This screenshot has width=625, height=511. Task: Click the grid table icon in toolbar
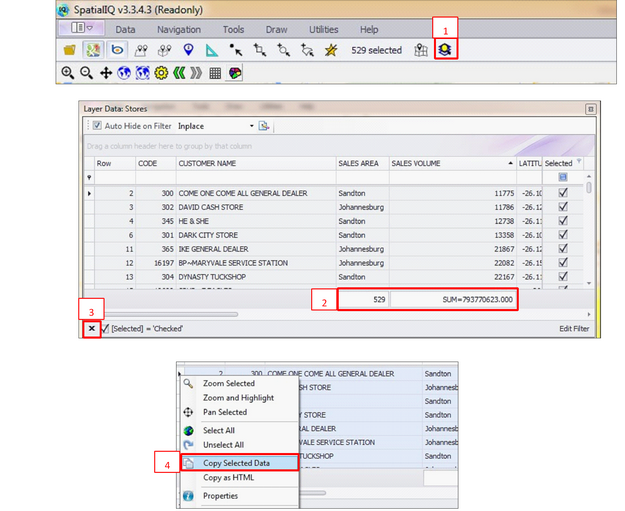click(214, 73)
